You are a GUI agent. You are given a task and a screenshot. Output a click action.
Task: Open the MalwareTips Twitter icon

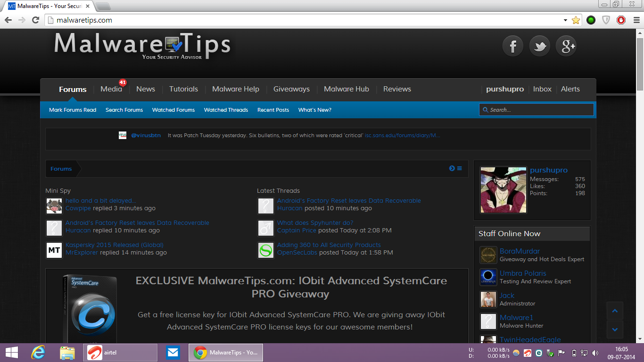[x=540, y=46]
